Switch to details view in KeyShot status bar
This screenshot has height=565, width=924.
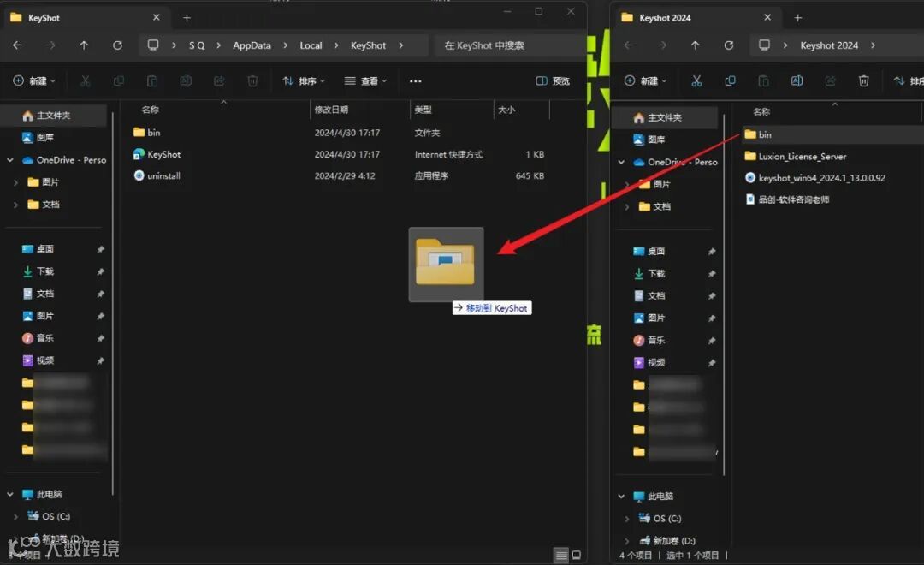(561, 555)
